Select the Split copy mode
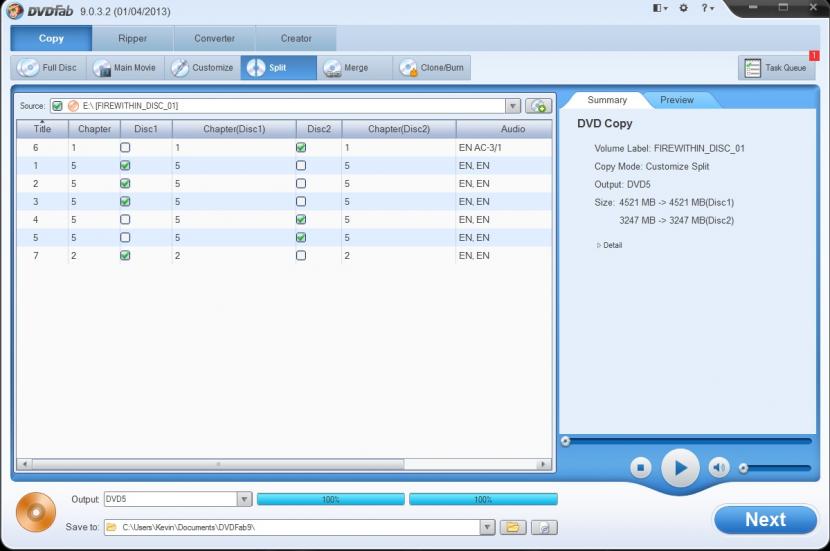830x551 pixels. 278,68
